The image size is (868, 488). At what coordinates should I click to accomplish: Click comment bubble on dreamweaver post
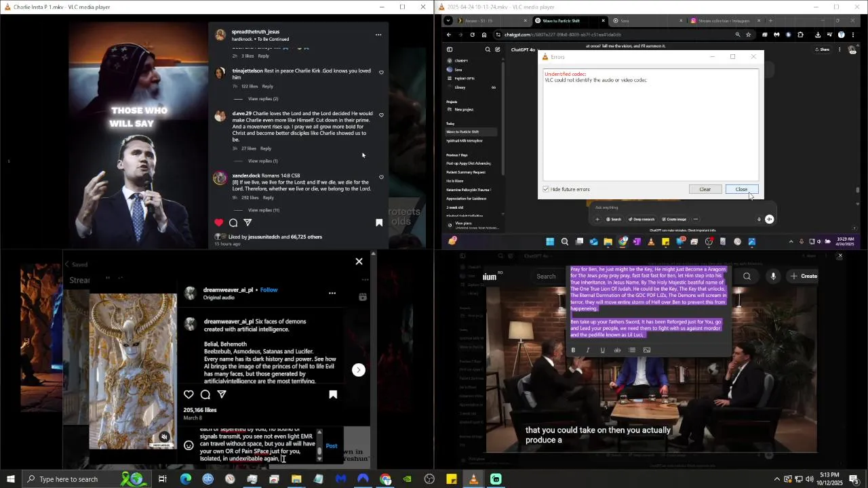(x=205, y=394)
